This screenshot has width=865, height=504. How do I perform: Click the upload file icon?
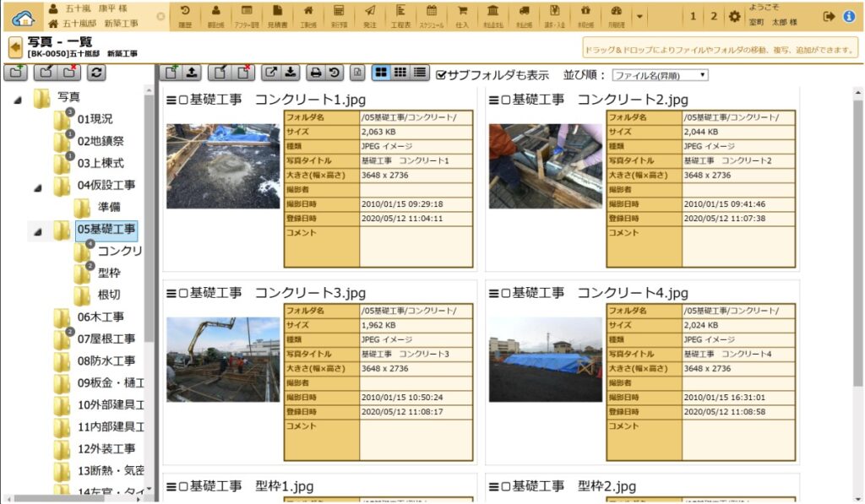[x=192, y=73]
